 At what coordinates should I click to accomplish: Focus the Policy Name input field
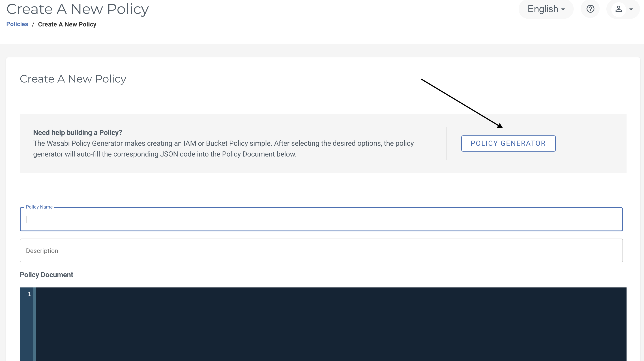tap(321, 219)
